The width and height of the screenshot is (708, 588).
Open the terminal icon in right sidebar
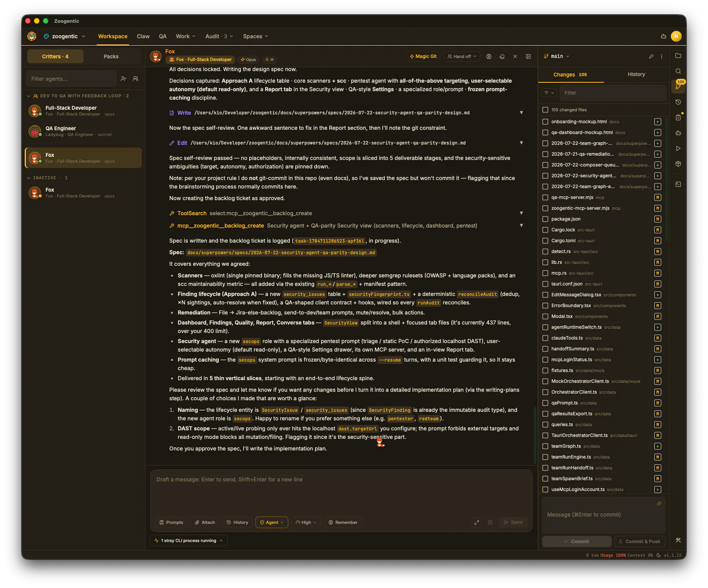tap(678, 184)
